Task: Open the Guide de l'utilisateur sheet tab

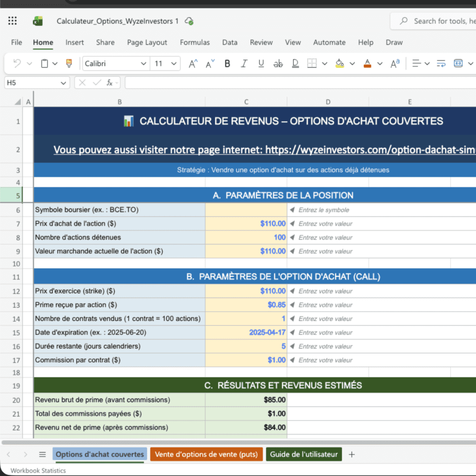Action: [x=304, y=454]
